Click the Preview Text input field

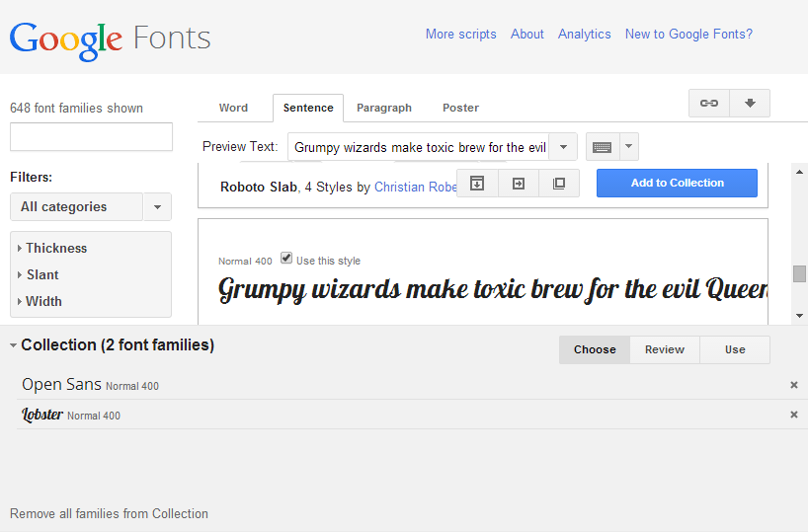419,147
